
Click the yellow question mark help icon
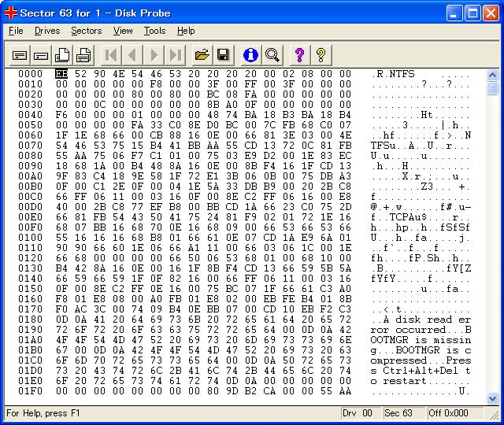[321, 55]
